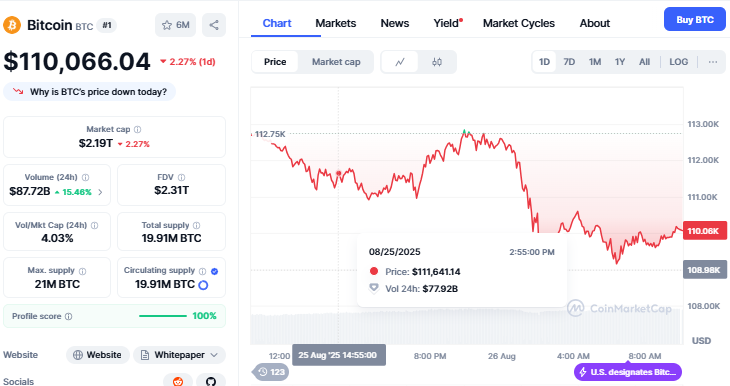Open the 123 history events badge

click(271, 372)
